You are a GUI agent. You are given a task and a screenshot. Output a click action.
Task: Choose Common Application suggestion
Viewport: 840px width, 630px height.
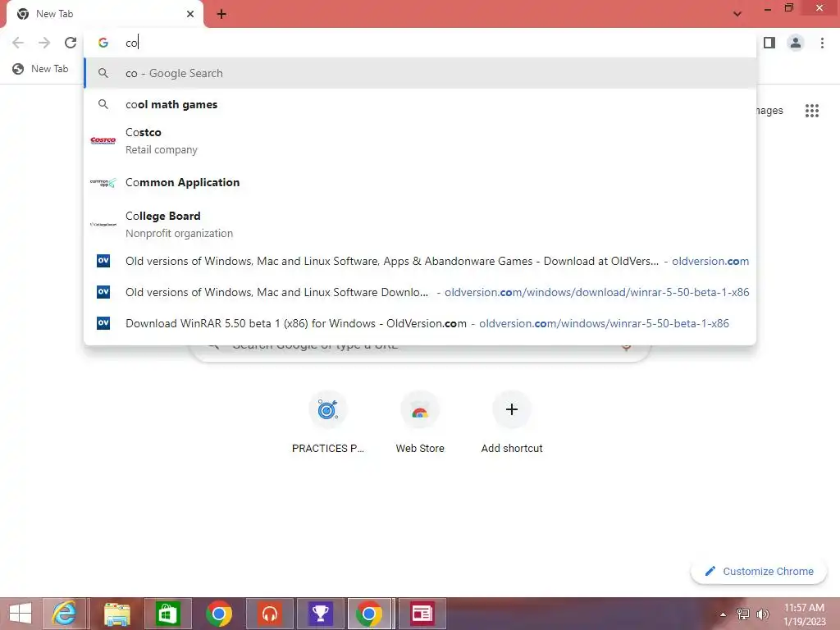(x=420, y=183)
